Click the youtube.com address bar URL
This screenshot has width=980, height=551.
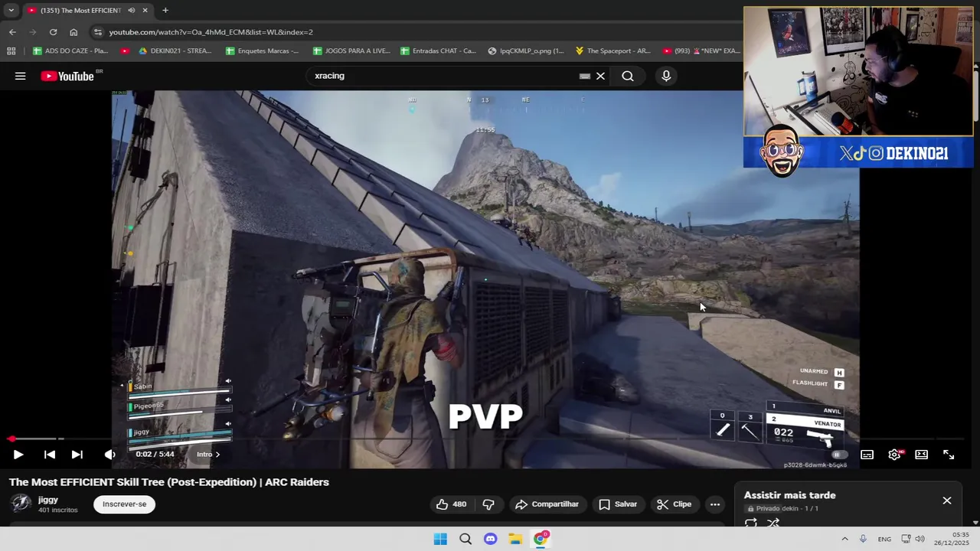point(211,32)
